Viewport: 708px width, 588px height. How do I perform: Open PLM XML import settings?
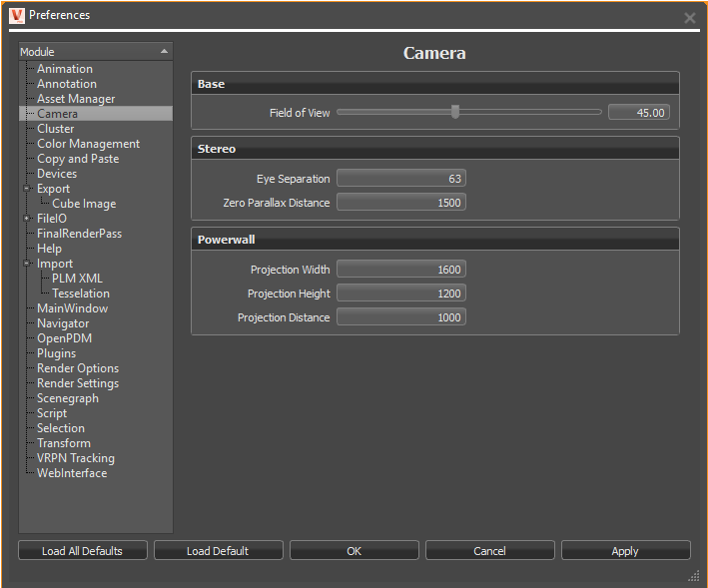point(77,279)
